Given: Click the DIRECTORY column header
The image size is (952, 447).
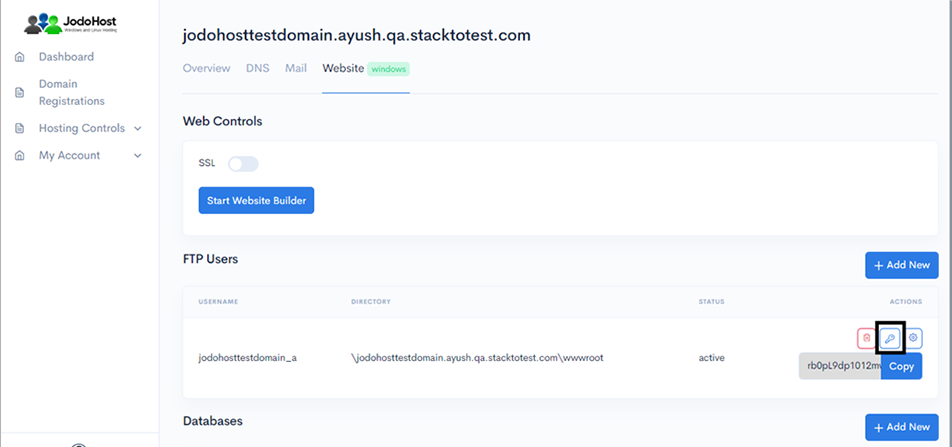Looking at the screenshot, I should [x=371, y=302].
